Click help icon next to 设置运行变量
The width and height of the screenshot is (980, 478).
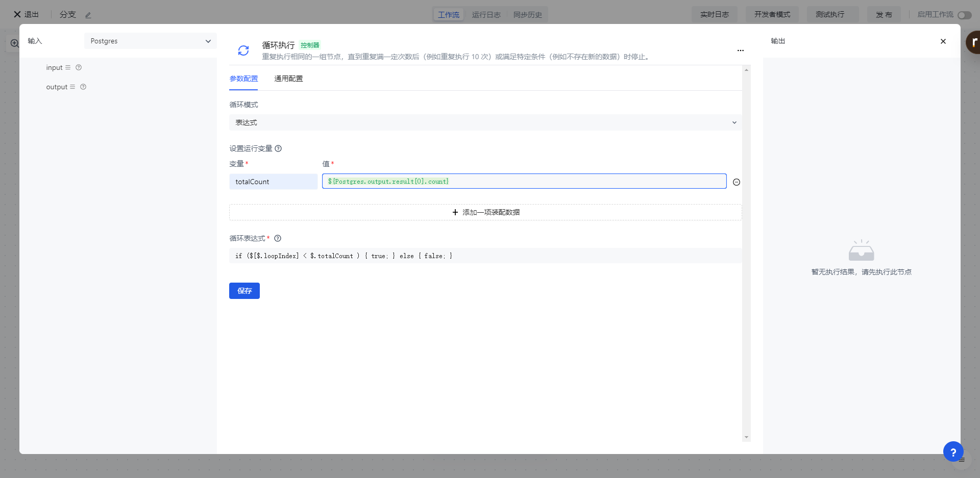[278, 148]
